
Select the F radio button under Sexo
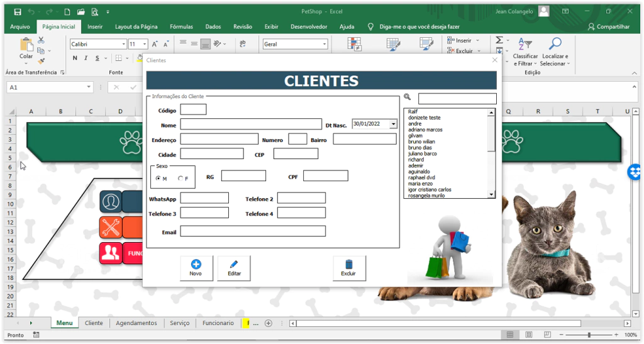tap(180, 179)
